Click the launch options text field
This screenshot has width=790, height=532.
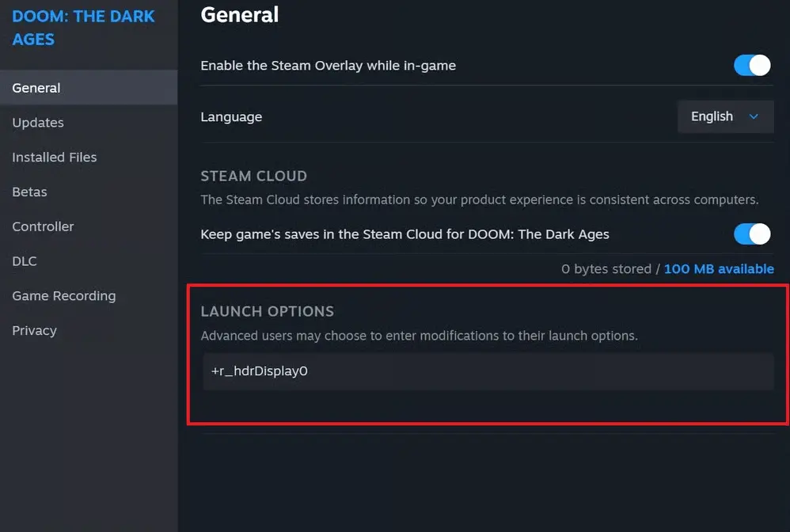pos(488,371)
